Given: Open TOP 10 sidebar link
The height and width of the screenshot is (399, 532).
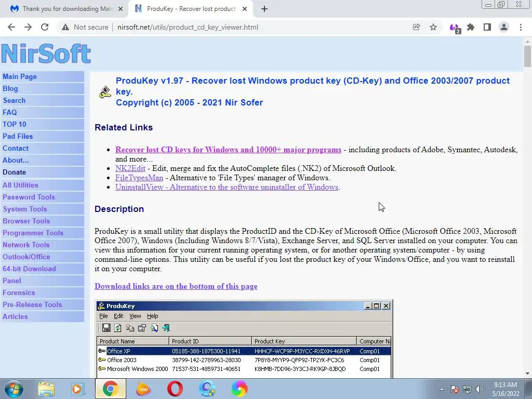Looking at the screenshot, I should click(14, 124).
